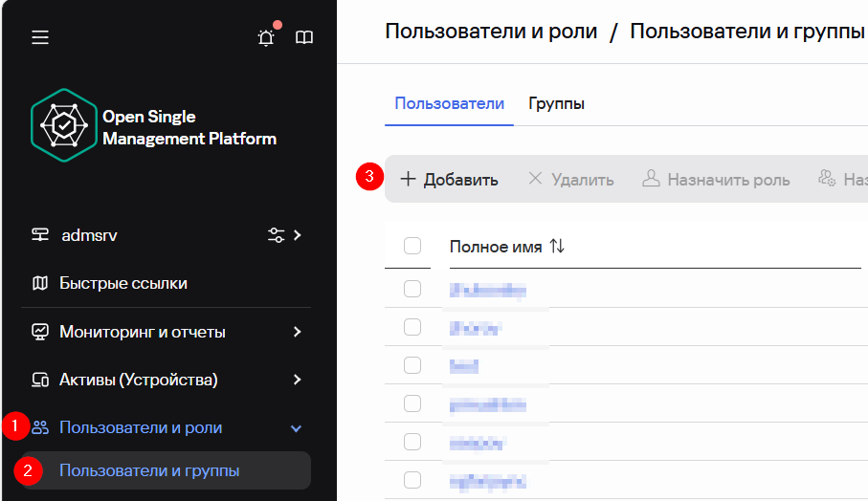Click the Добавить button
The width and height of the screenshot is (868, 501).
pyautogui.click(x=449, y=180)
